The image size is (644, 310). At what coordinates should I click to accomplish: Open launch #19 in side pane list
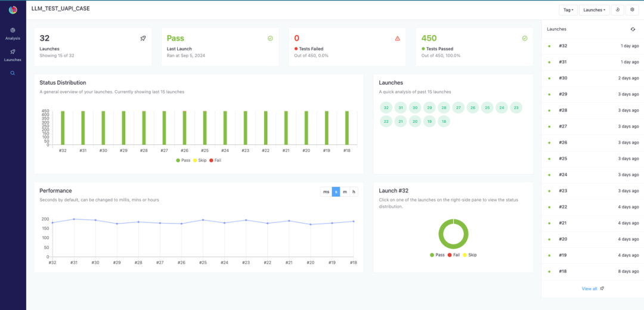[593, 255]
